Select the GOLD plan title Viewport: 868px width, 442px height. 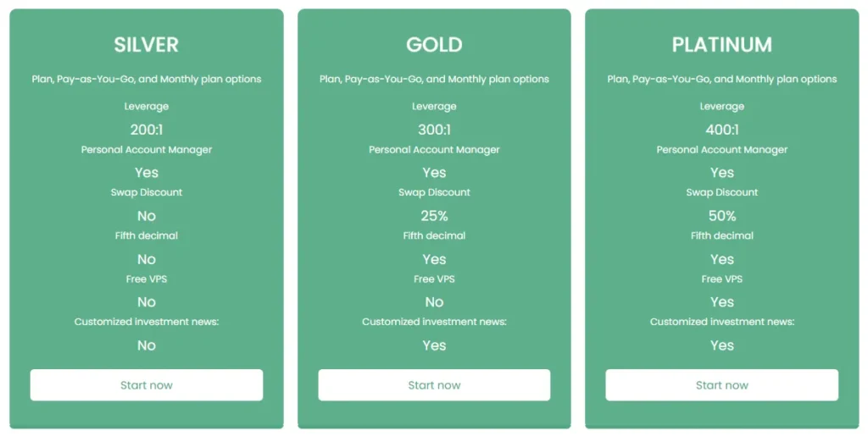tap(434, 45)
